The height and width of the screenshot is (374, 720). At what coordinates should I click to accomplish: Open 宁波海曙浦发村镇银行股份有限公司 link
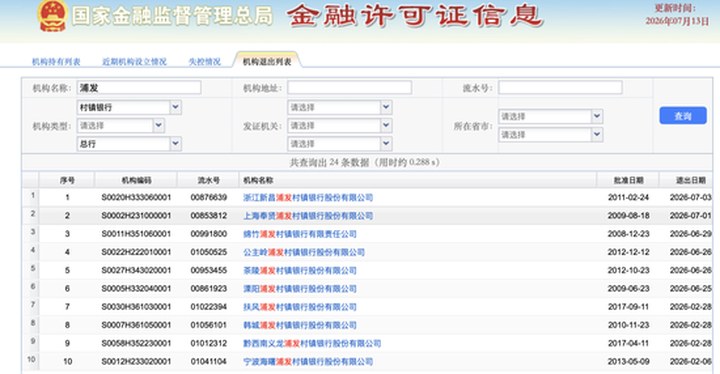308,362
